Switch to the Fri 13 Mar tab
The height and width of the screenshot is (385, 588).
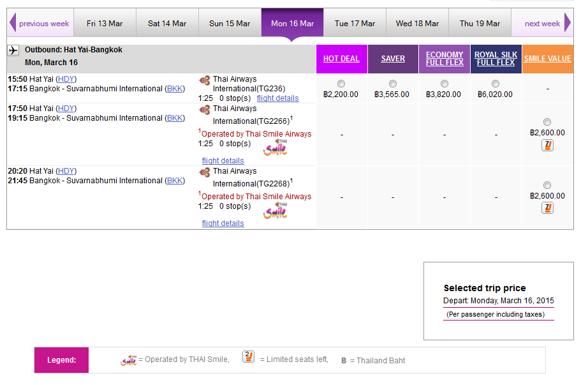point(105,24)
